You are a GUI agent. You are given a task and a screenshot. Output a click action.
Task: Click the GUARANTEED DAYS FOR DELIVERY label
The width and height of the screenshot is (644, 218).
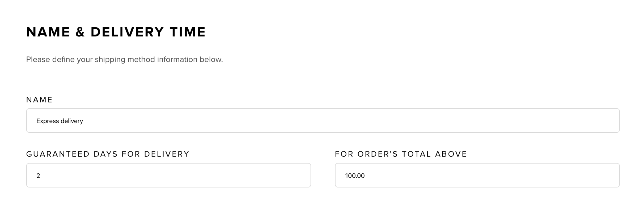[x=108, y=154]
